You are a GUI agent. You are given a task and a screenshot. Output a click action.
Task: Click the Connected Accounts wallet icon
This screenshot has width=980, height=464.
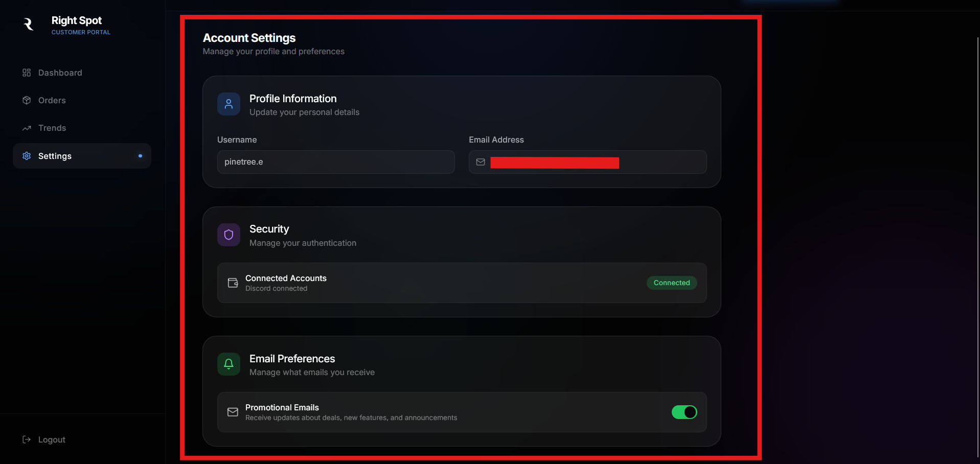pyautogui.click(x=233, y=283)
